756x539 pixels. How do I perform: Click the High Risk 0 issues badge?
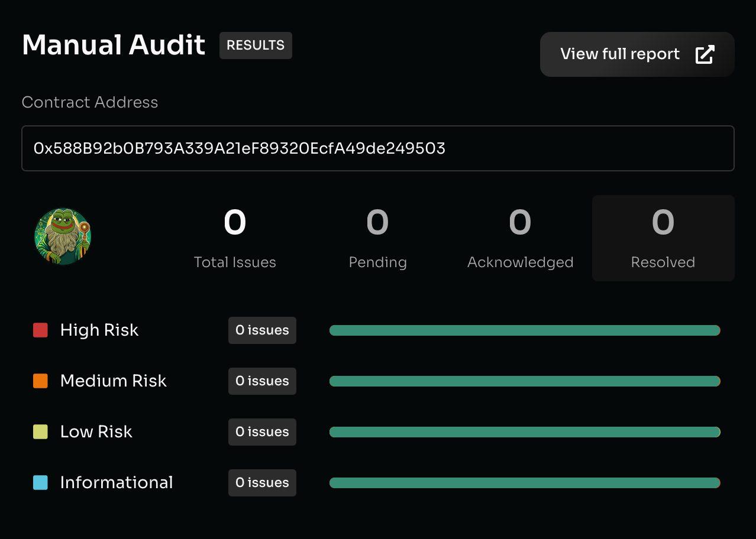click(262, 330)
